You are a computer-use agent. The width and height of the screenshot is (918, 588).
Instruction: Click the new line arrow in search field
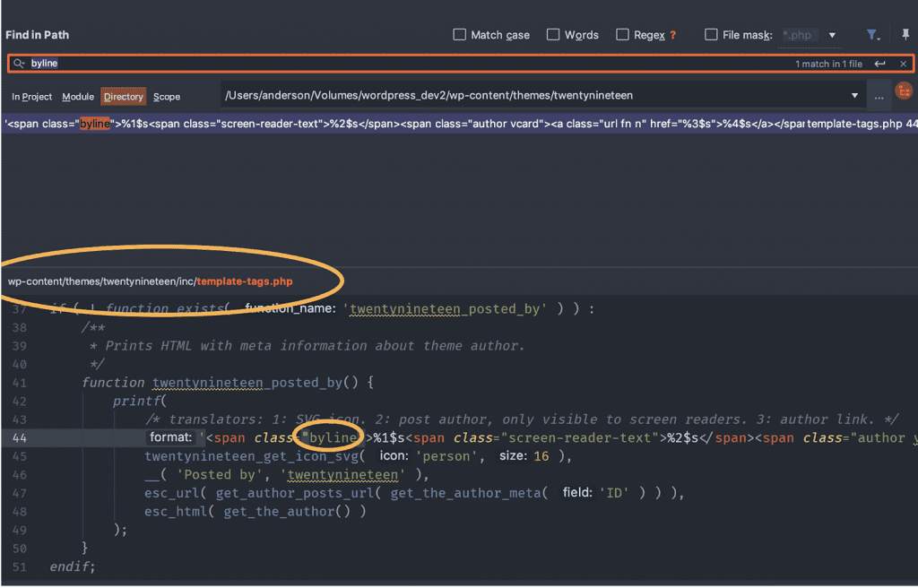879,64
